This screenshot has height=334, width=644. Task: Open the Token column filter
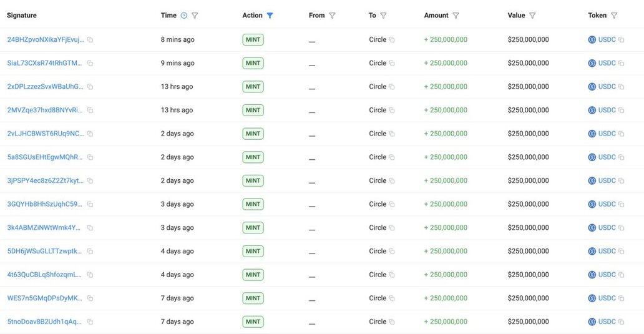point(614,16)
